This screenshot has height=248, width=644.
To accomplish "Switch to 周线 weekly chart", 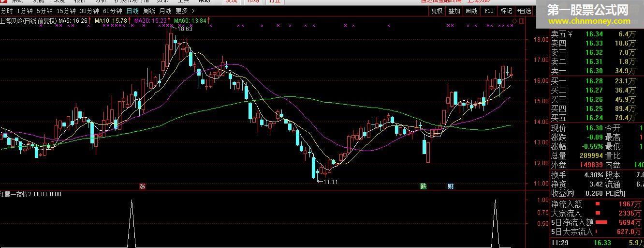I will point(149,10).
